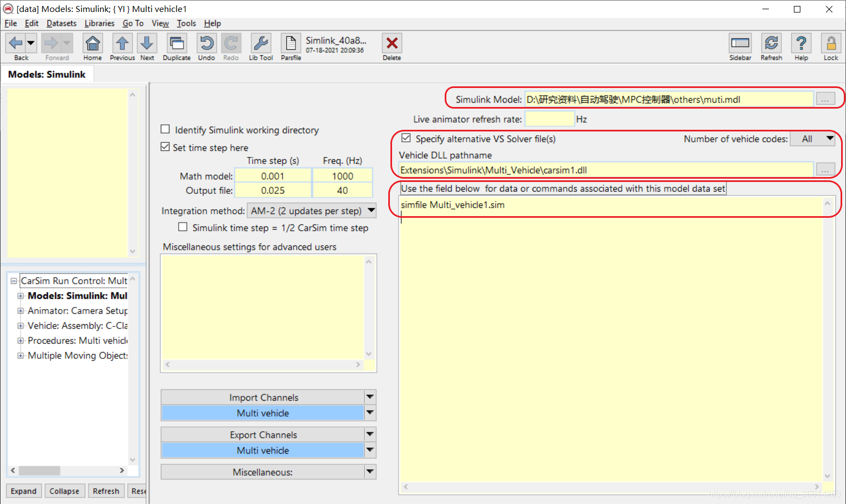The width and height of the screenshot is (846, 504).
Task: Expand Animator: Camera Setup tree node
Action: pos(21,311)
